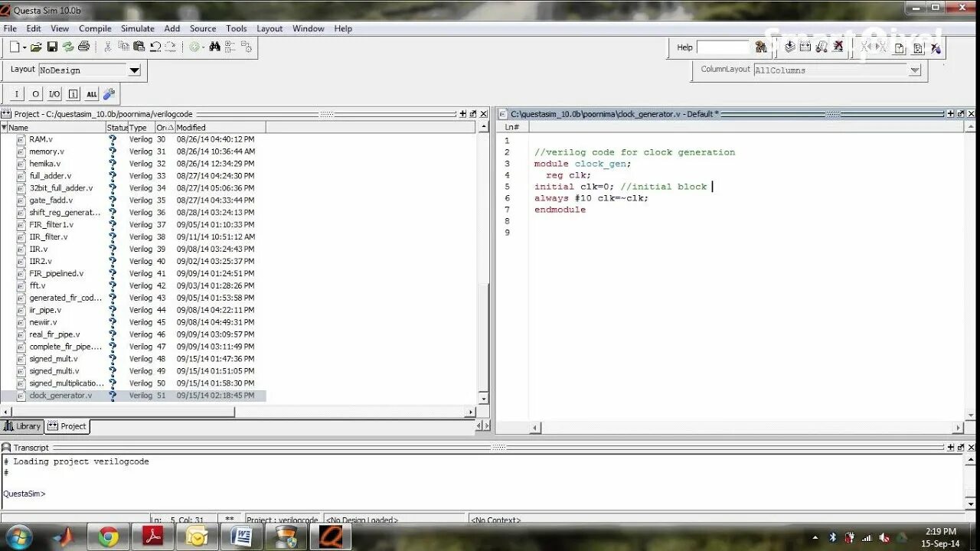
Task: Toggle the 'O' output filter button
Action: pos(35,94)
